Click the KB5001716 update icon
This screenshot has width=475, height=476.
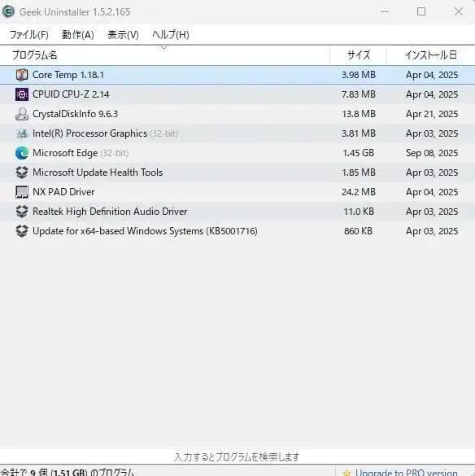pyautogui.click(x=22, y=231)
